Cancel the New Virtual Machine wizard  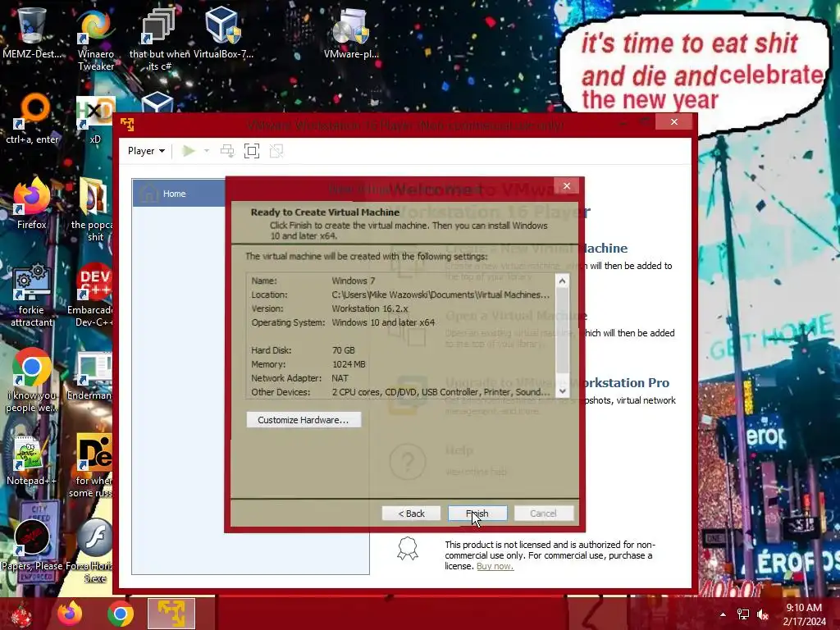point(543,514)
